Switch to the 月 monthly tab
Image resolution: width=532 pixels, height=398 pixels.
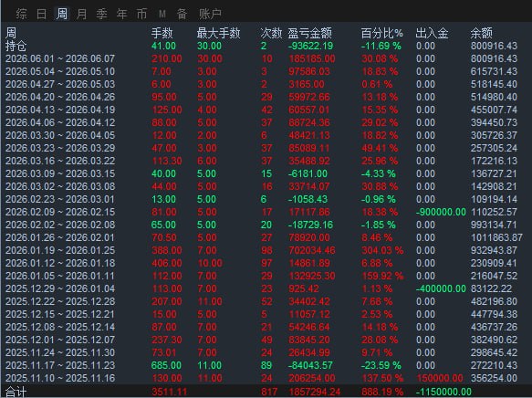81,14
